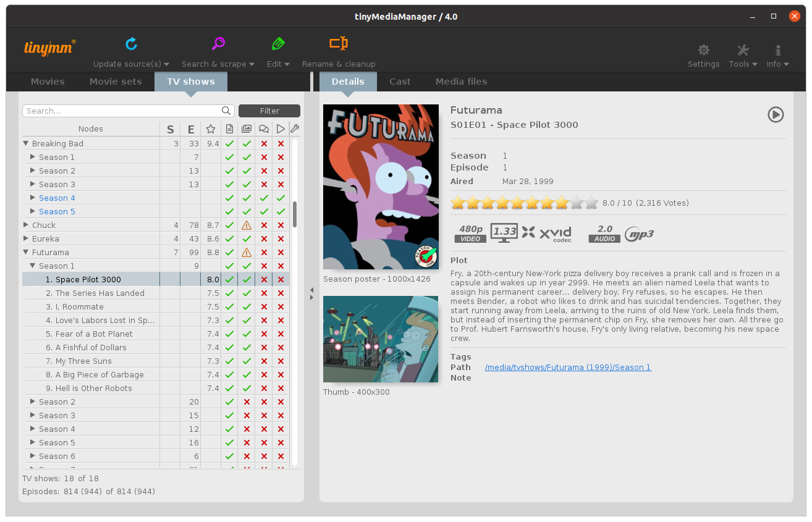Click the Rename & cleanup icon
The height and width of the screenshot is (522, 812).
click(338, 44)
